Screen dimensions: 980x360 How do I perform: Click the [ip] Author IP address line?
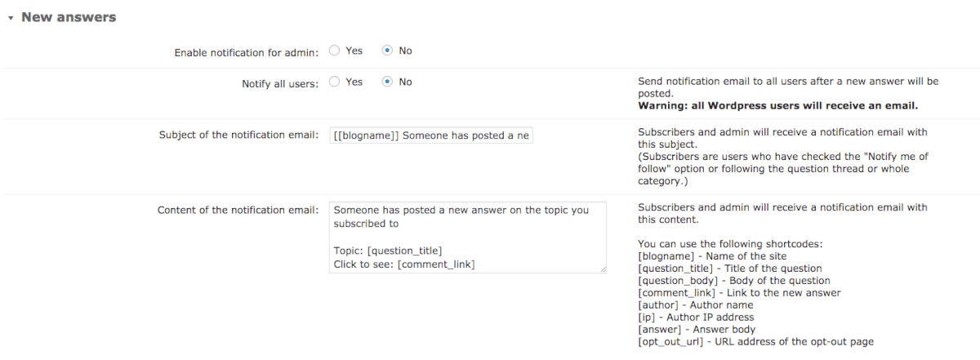click(696, 317)
